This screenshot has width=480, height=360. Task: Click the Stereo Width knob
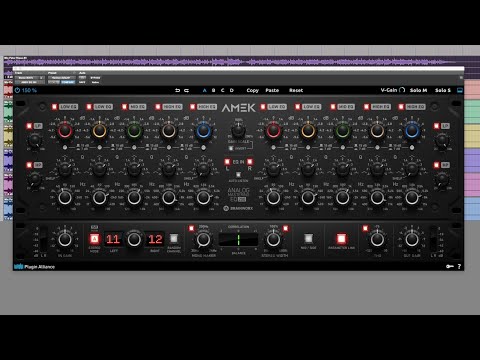click(x=273, y=239)
